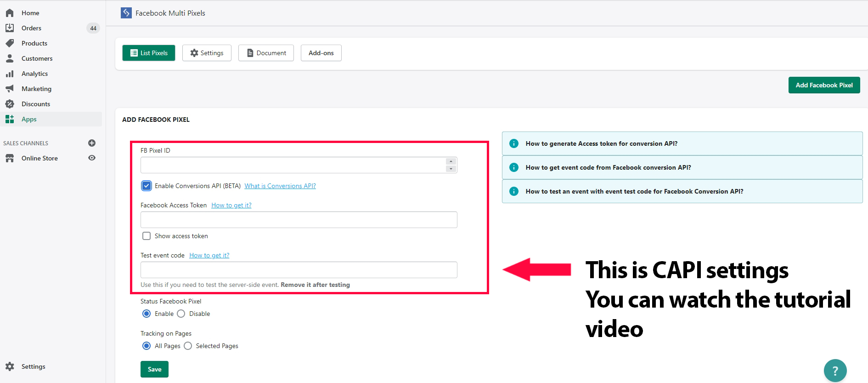
Task: Click the Products tag icon
Action: tap(10, 43)
